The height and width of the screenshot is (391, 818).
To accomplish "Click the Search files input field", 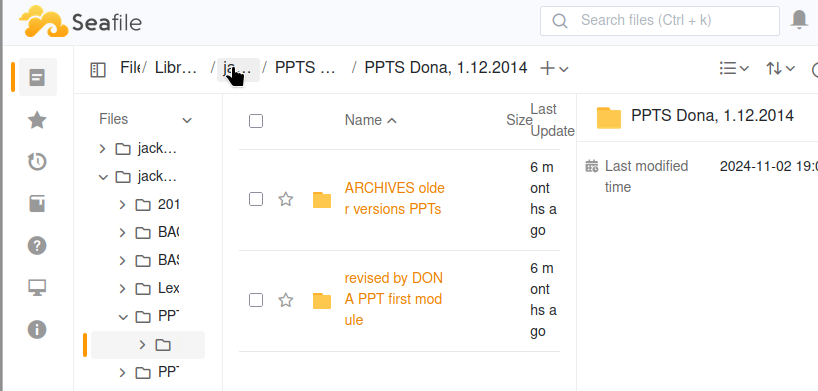I will pos(659,21).
